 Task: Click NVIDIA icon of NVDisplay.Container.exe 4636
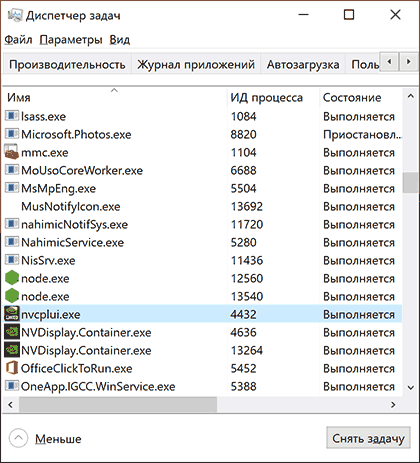[x=12, y=332]
